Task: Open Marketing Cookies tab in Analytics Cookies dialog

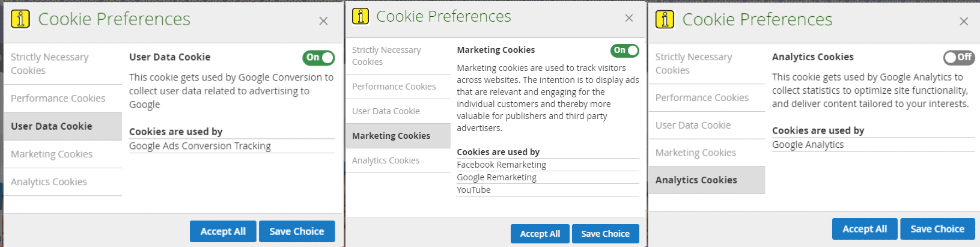Action: (696, 153)
